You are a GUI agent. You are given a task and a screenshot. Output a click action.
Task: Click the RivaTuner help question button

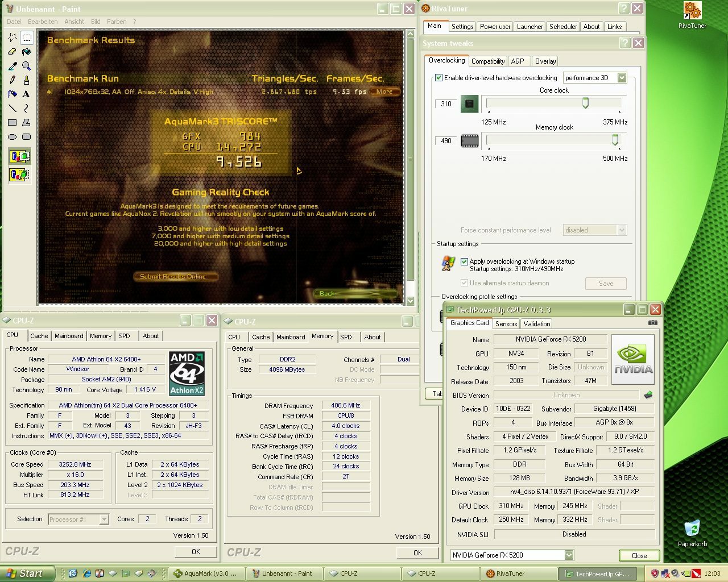(x=624, y=9)
